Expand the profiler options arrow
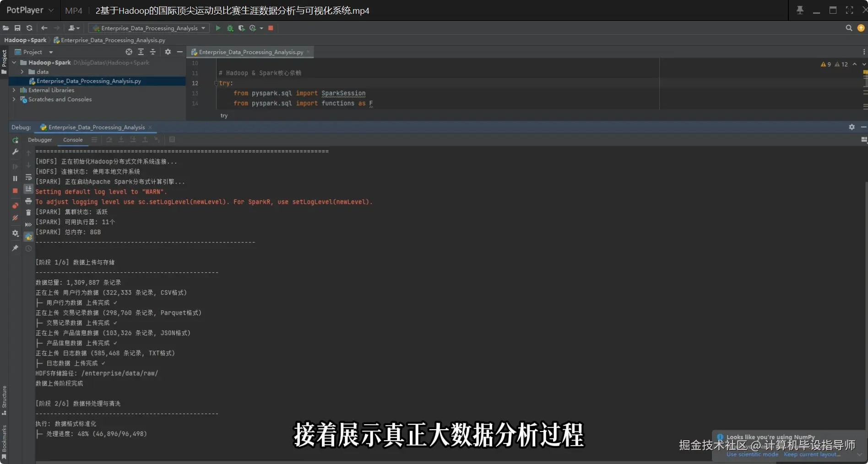 (261, 28)
